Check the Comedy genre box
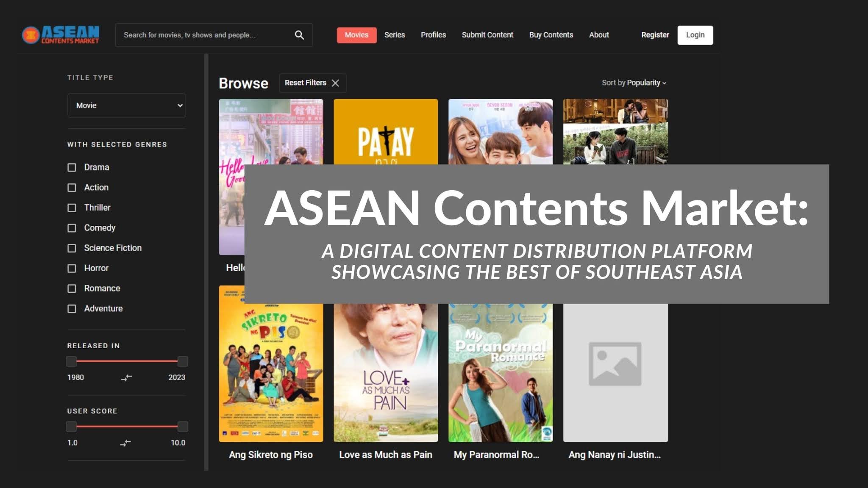Image resolution: width=868 pixels, height=488 pixels. pyautogui.click(x=72, y=228)
